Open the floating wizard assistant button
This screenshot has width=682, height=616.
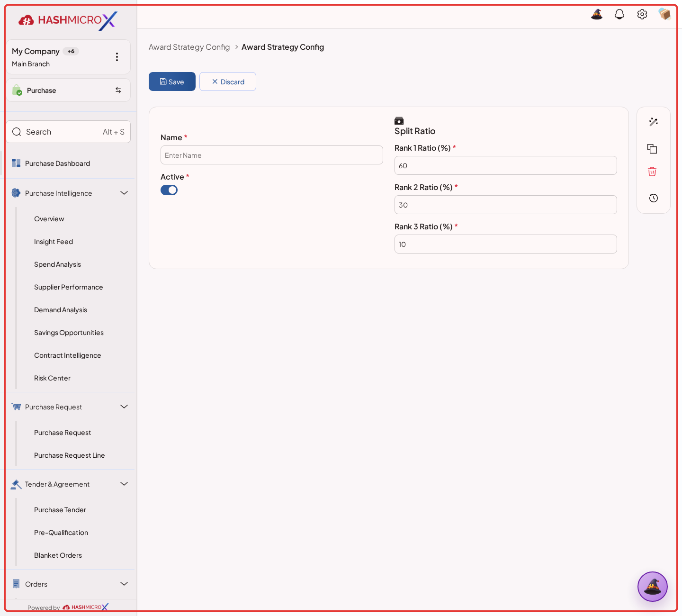[x=653, y=587]
